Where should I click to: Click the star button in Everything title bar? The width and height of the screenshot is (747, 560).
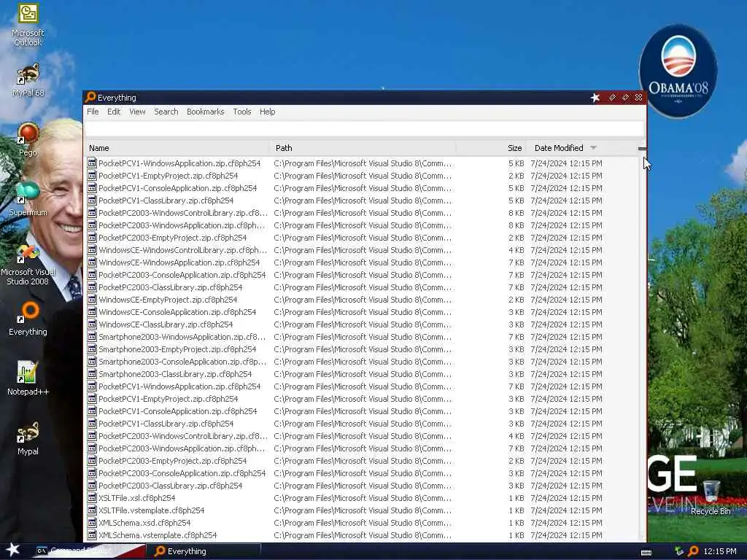click(595, 98)
